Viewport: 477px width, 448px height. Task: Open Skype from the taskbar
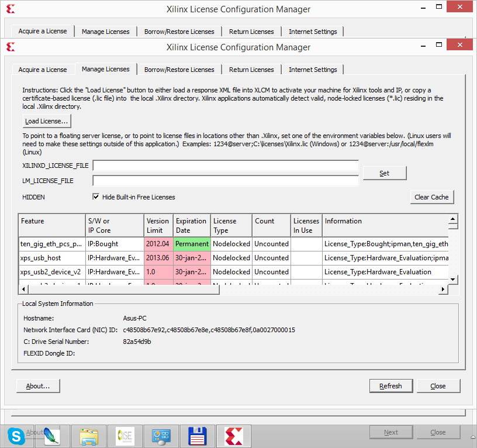click(16, 436)
